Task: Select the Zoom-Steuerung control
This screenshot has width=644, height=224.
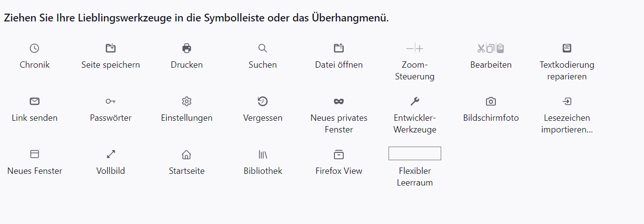Action: tap(415, 48)
